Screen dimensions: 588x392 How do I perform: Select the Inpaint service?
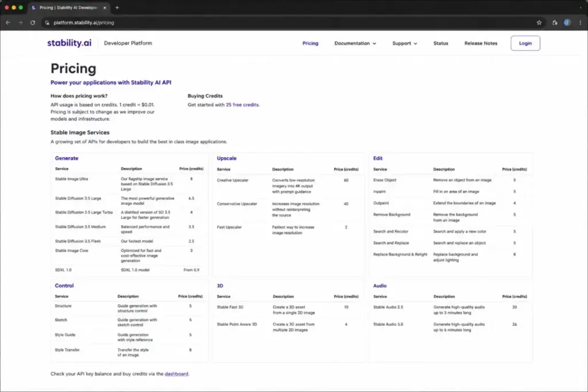coord(379,192)
